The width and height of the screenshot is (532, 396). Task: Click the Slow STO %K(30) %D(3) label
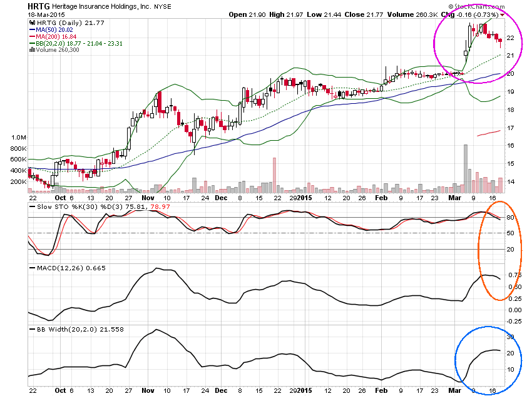(x=80, y=207)
